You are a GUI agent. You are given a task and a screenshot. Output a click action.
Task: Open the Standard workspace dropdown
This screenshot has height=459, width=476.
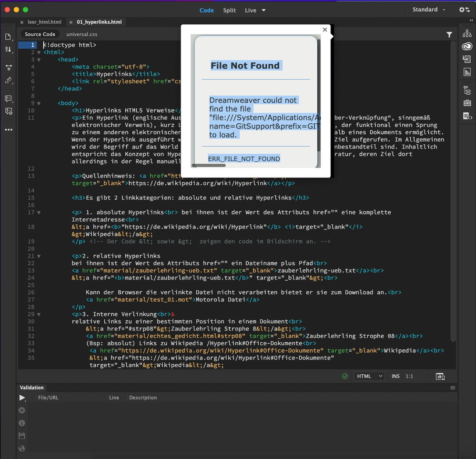429,10
